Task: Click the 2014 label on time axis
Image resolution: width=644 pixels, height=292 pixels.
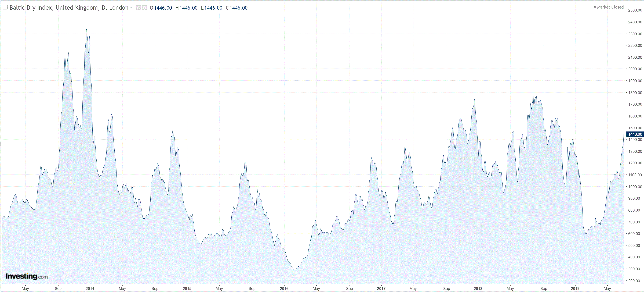Action: [x=90, y=289]
